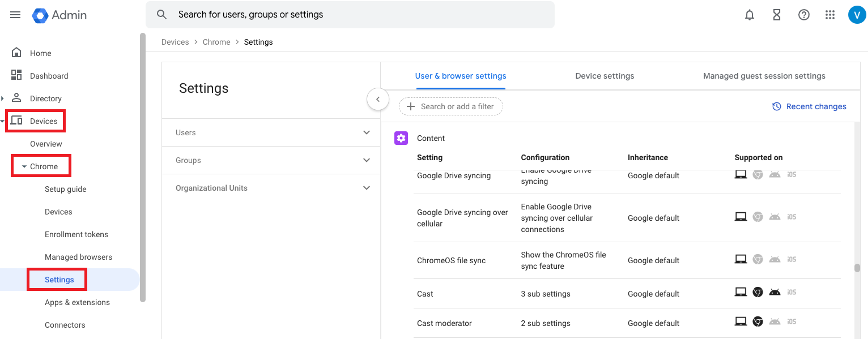Open Managed guest session settings tab
Screen dimensions: 868x339
tap(764, 76)
